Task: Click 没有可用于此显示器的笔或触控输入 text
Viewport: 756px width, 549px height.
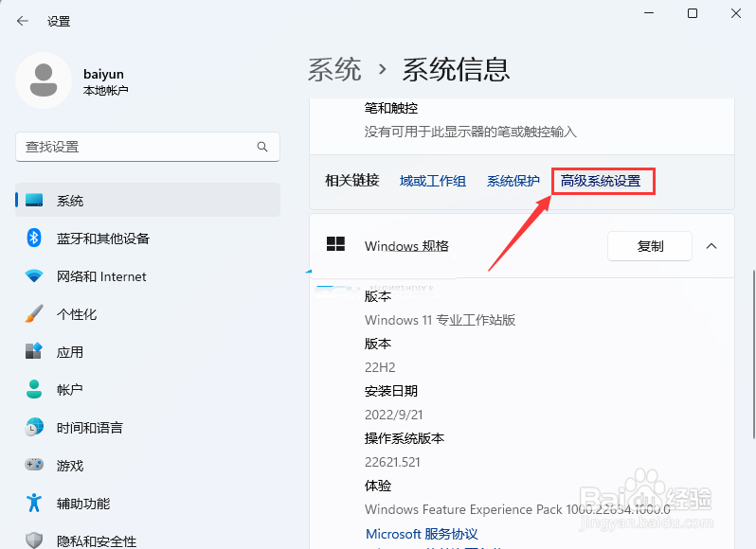Action: 471,132
